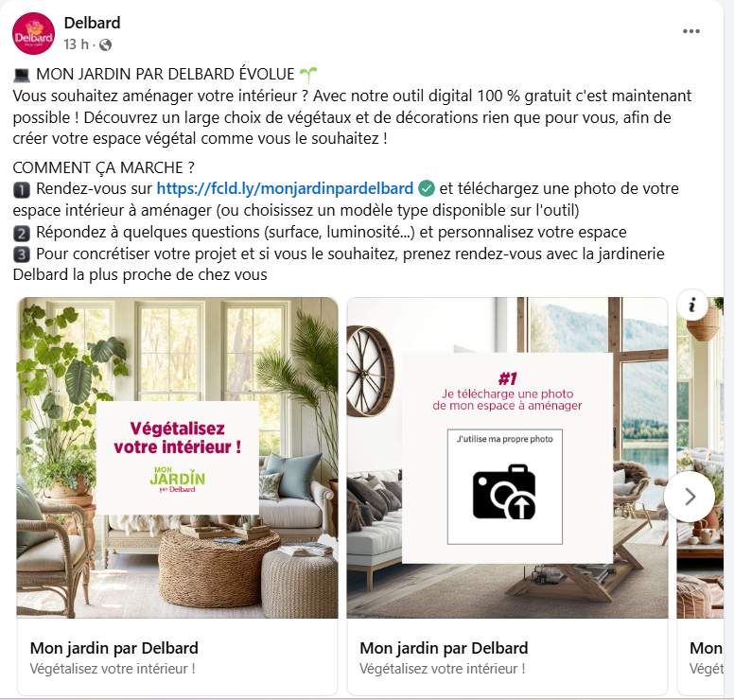Click the info icon on carousel

691,305
